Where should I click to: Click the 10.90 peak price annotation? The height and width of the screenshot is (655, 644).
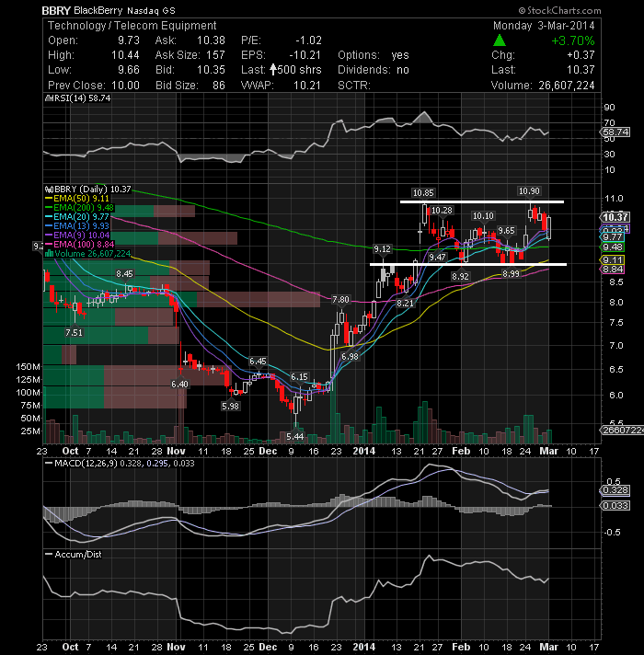[x=529, y=191]
